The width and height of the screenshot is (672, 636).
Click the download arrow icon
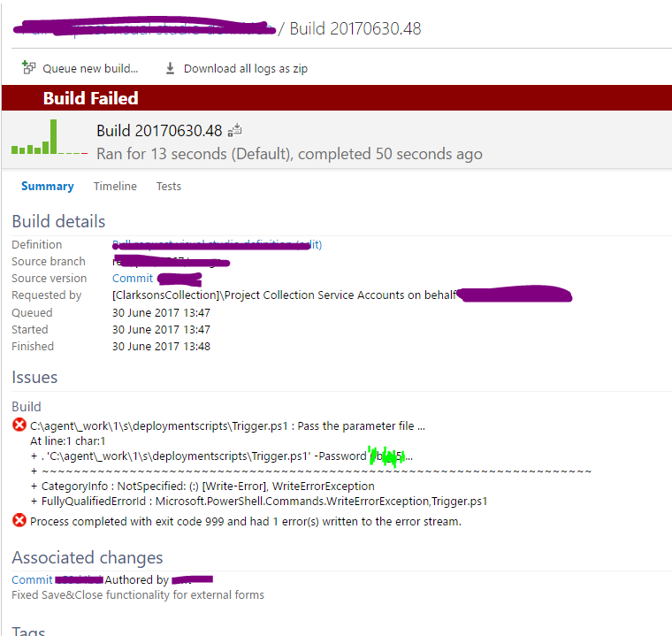[170, 68]
